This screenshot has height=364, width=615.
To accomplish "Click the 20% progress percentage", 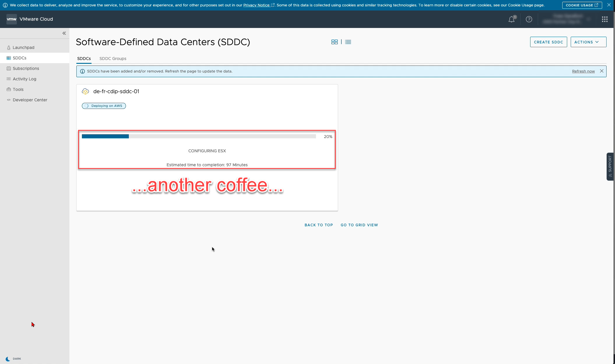I will [x=328, y=137].
